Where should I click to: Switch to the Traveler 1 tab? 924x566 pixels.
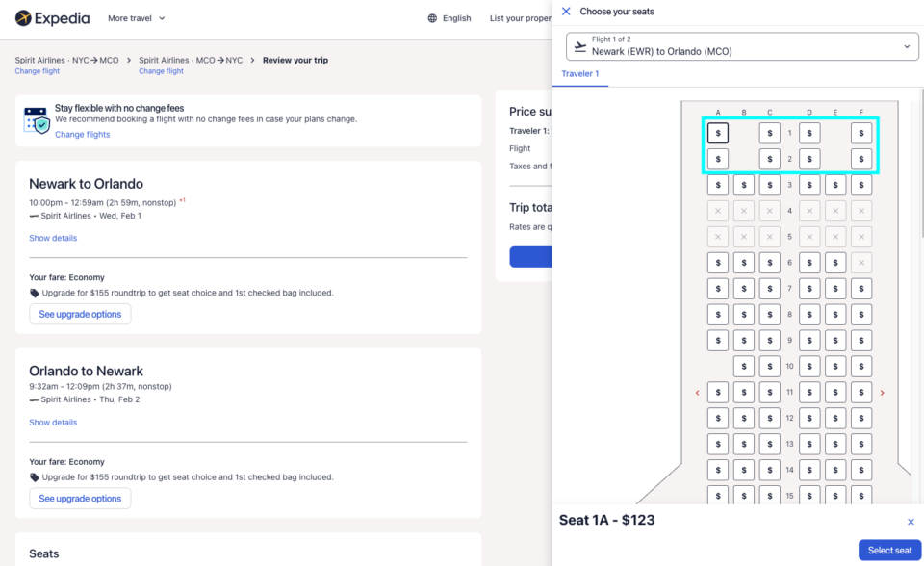pos(580,73)
